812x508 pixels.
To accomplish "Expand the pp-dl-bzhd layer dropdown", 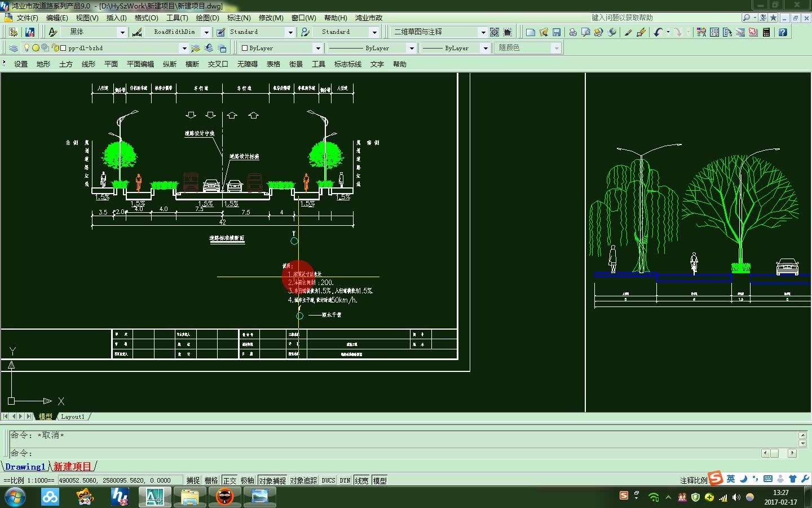I will tap(184, 48).
